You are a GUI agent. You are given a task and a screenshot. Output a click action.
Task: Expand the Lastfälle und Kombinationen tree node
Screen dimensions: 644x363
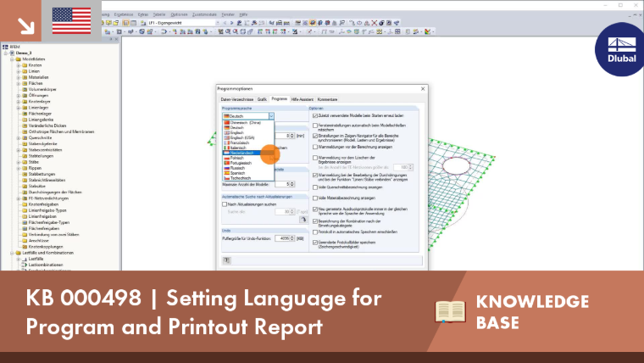(12, 253)
